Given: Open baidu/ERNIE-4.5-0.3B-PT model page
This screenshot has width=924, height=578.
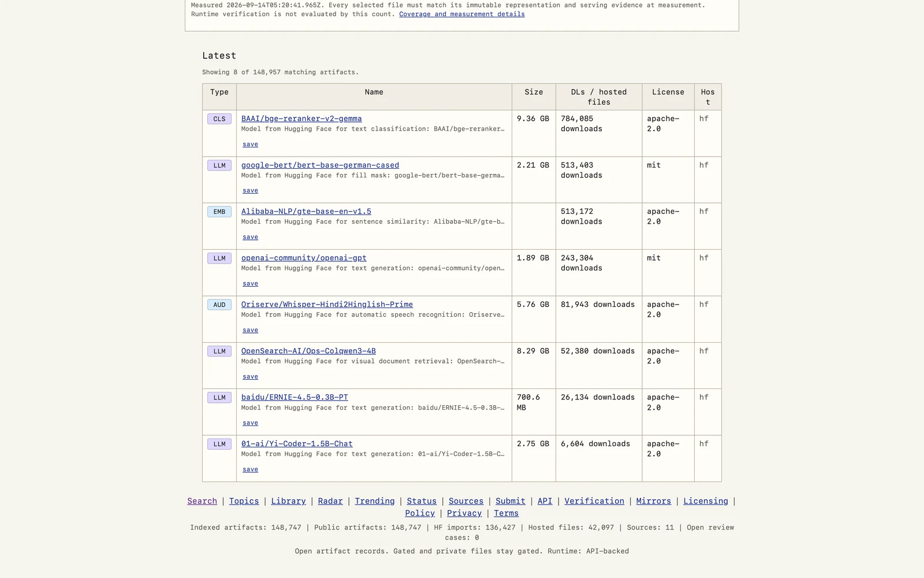Looking at the screenshot, I should coord(295,397).
